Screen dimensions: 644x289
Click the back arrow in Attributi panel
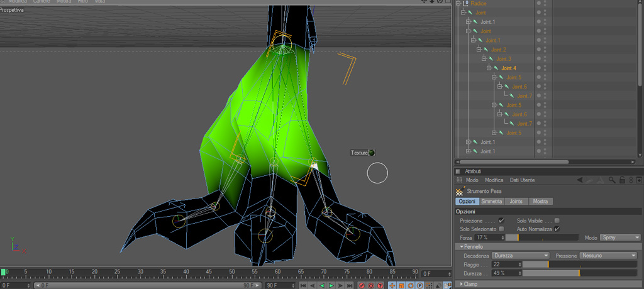click(x=579, y=180)
